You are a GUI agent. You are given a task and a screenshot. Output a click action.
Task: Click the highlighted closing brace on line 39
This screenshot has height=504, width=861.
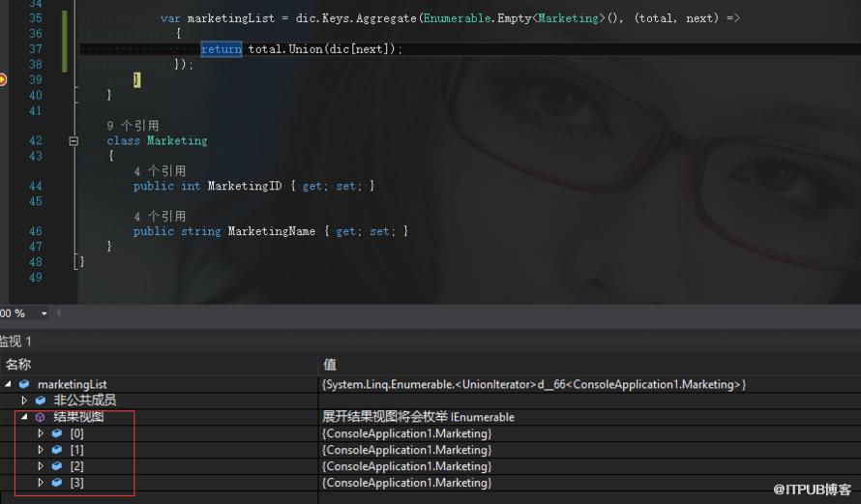136,79
